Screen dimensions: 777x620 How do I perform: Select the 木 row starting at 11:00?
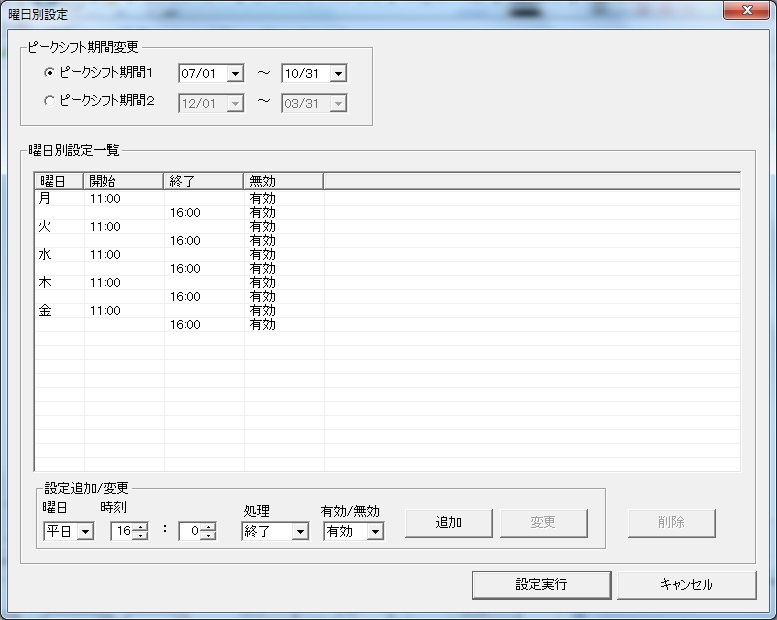click(388, 283)
